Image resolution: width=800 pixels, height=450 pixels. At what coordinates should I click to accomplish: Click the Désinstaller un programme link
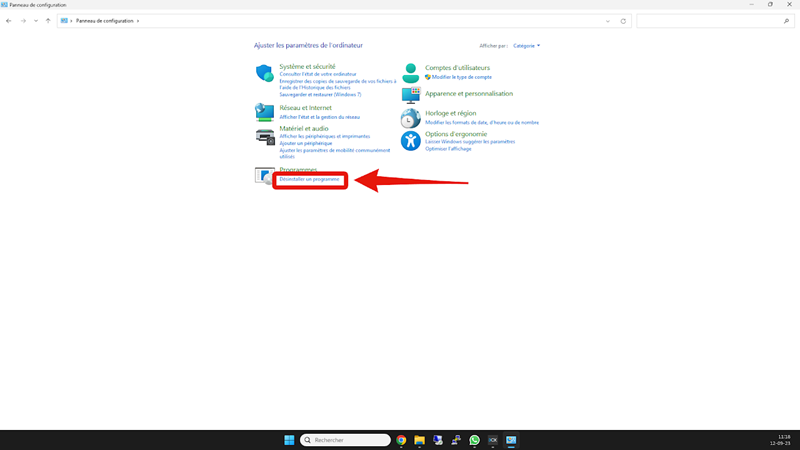click(x=309, y=179)
